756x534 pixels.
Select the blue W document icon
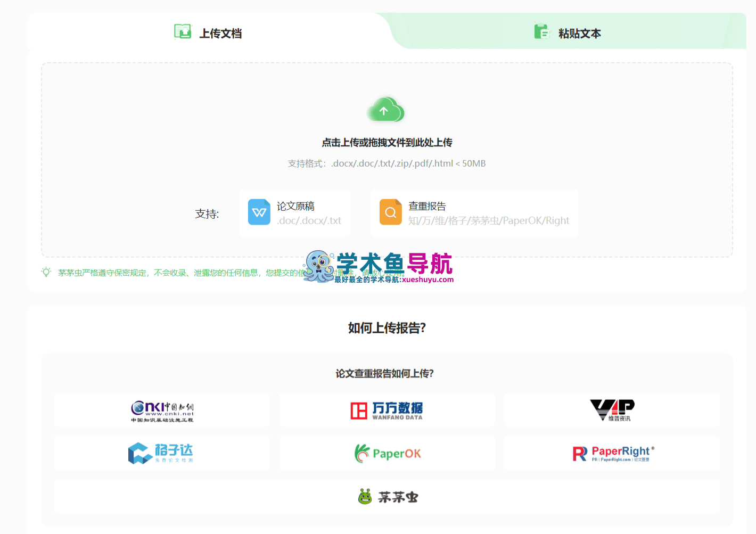point(259,212)
